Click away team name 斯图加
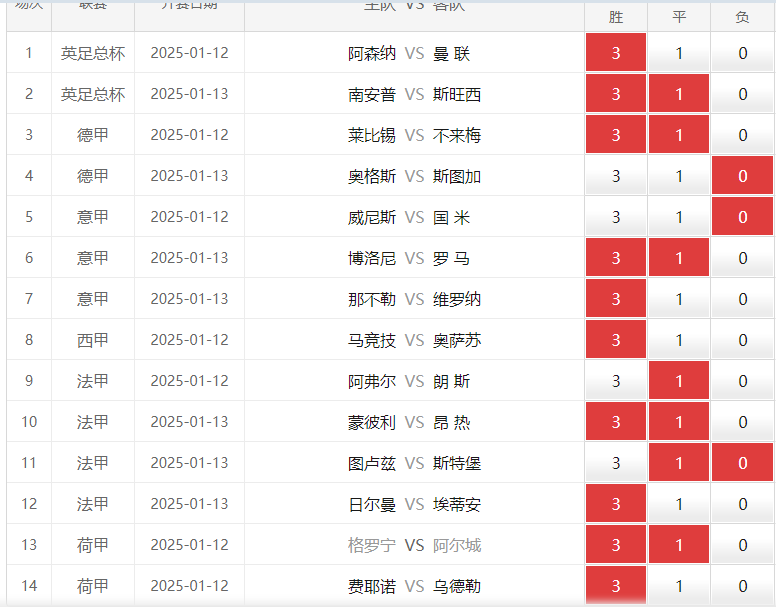Viewport: 776px width, 610px height. coord(457,176)
